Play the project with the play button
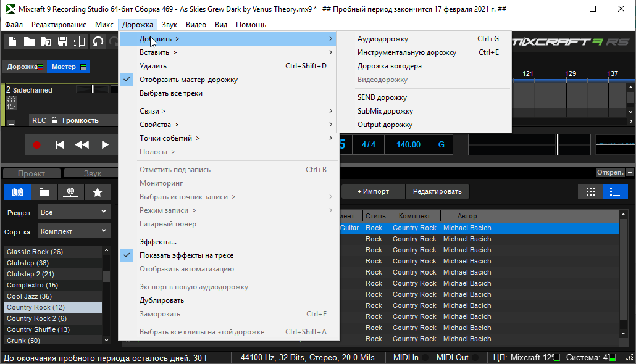This screenshot has height=364, width=636. click(104, 145)
